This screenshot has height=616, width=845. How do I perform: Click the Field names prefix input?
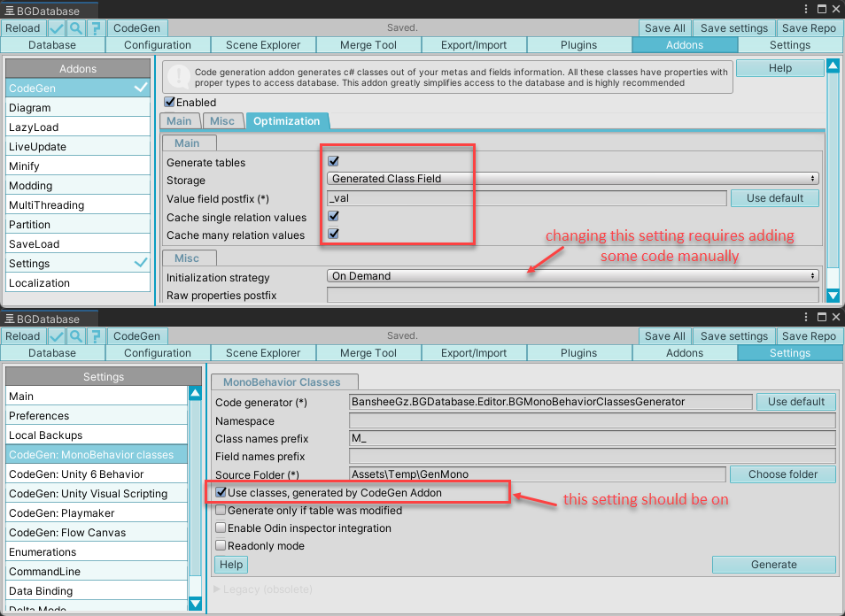pos(593,456)
